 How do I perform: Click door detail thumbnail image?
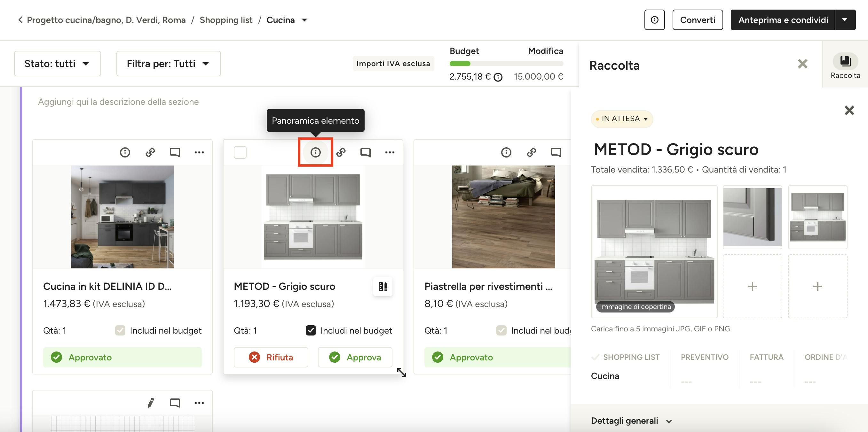(752, 217)
